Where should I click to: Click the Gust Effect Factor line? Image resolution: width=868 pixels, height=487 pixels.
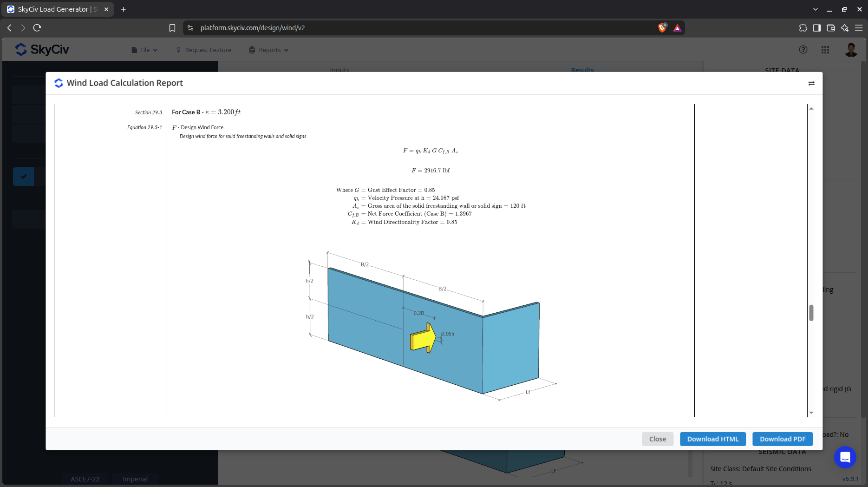[x=385, y=190]
